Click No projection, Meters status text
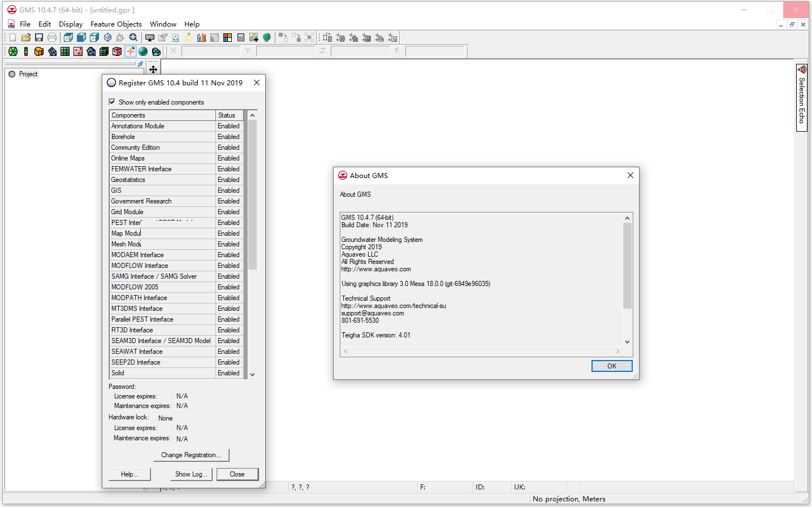 tap(569, 499)
